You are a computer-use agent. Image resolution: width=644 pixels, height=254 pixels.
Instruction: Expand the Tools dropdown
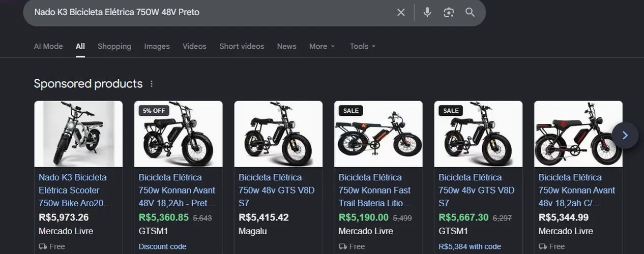point(363,46)
